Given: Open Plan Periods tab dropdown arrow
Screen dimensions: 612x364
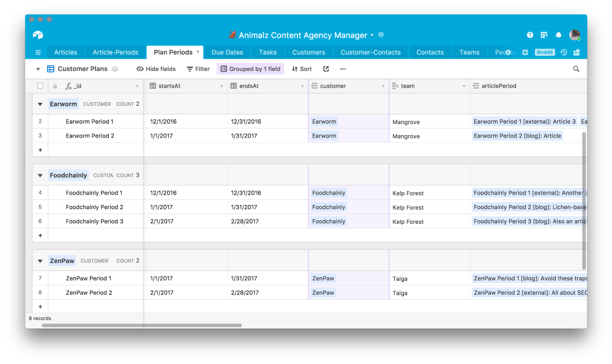Looking at the screenshot, I should coord(198,52).
